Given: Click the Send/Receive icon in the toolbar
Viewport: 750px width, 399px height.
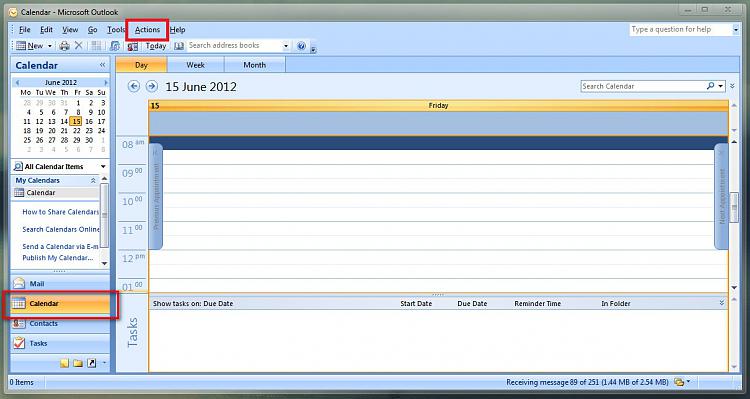Looking at the screenshot, I should coord(115,46).
